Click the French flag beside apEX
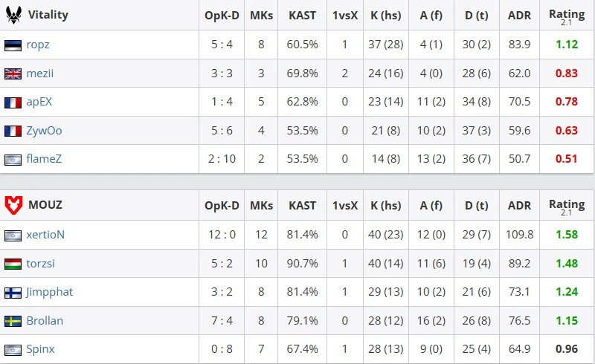The width and height of the screenshot is (595, 364). coord(13,103)
